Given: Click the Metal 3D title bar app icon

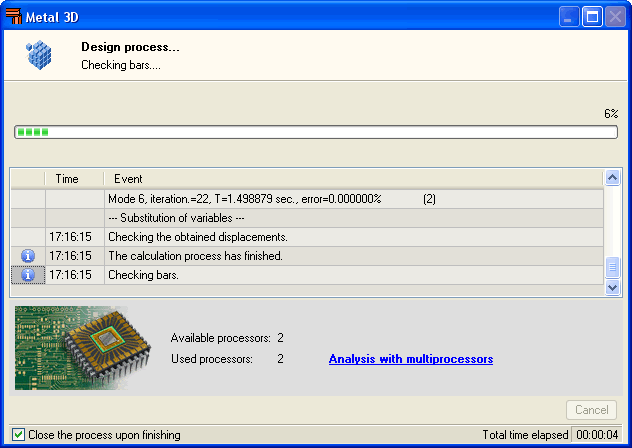Looking at the screenshot, I should tap(14, 17).
